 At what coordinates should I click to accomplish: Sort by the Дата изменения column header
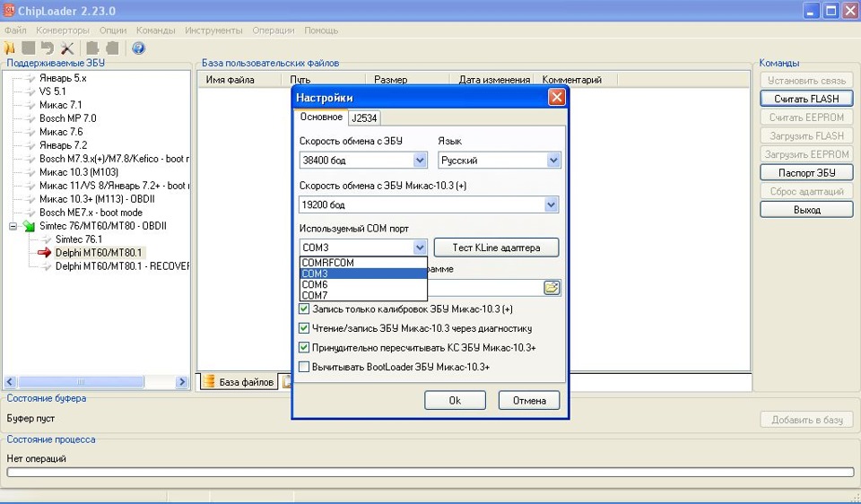pos(493,80)
